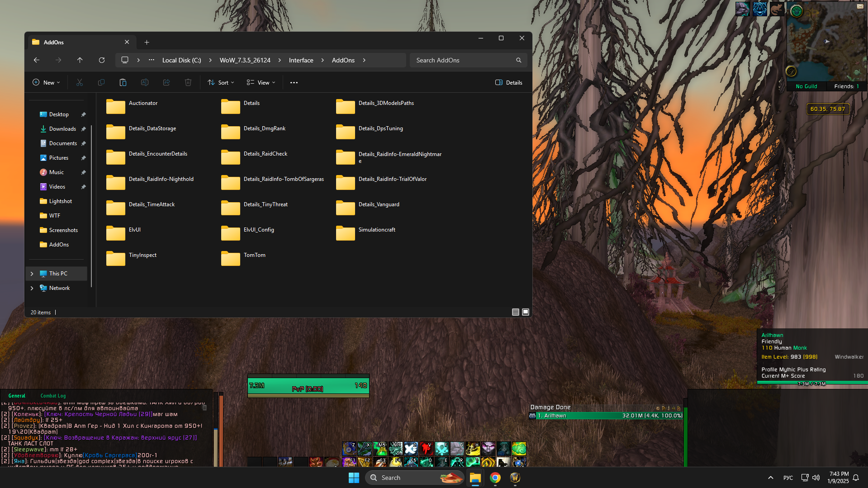The width and height of the screenshot is (868, 488).
Task: Expand the Network tree node
Action: click(x=32, y=288)
